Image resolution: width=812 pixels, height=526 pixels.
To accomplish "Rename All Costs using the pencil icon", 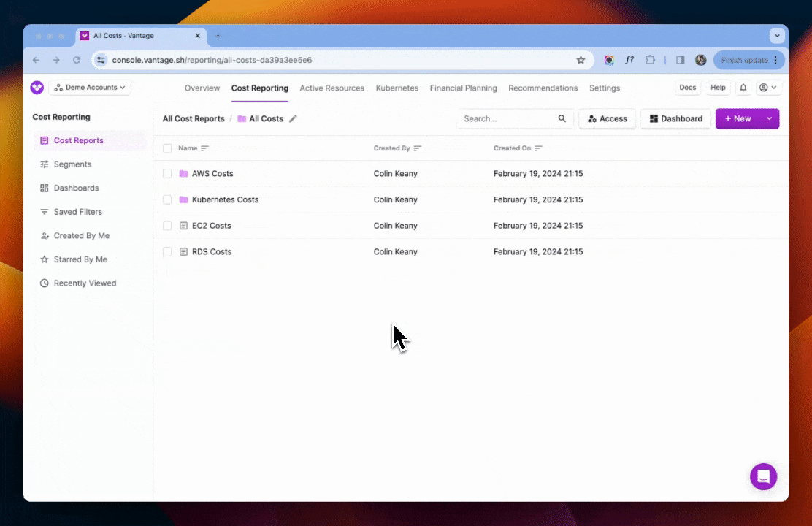I will [294, 118].
